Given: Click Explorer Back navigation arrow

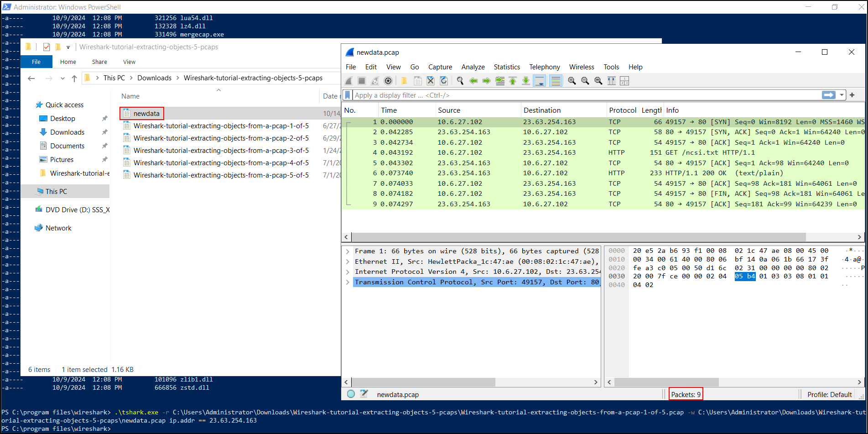Looking at the screenshot, I should [x=31, y=78].
